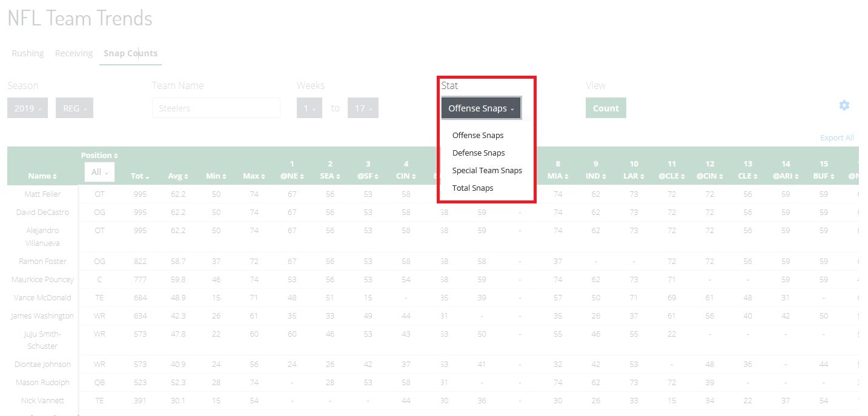The width and height of the screenshot is (868, 416).
Task: Sort by week 13 CLE column
Action: pyautogui.click(x=748, y=170)
